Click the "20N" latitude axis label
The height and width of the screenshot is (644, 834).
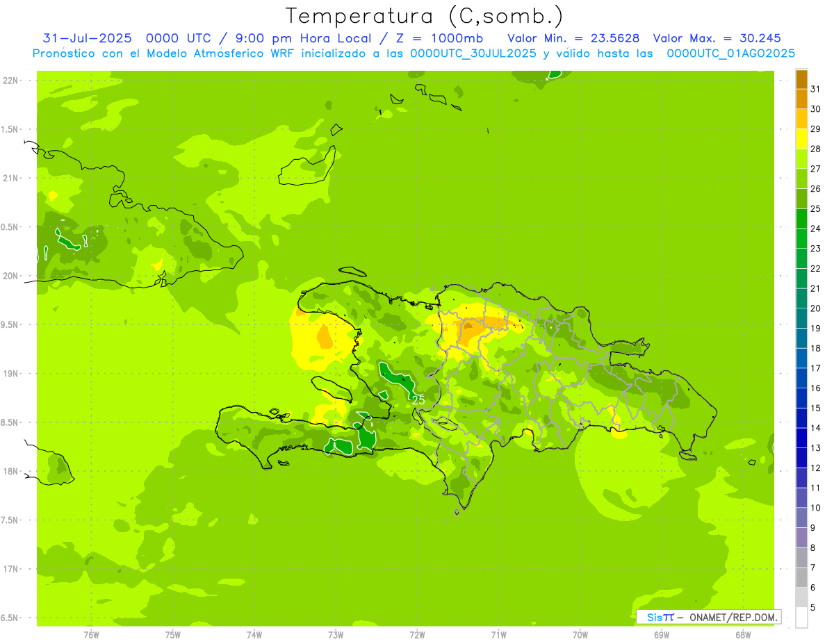point(11,276)
